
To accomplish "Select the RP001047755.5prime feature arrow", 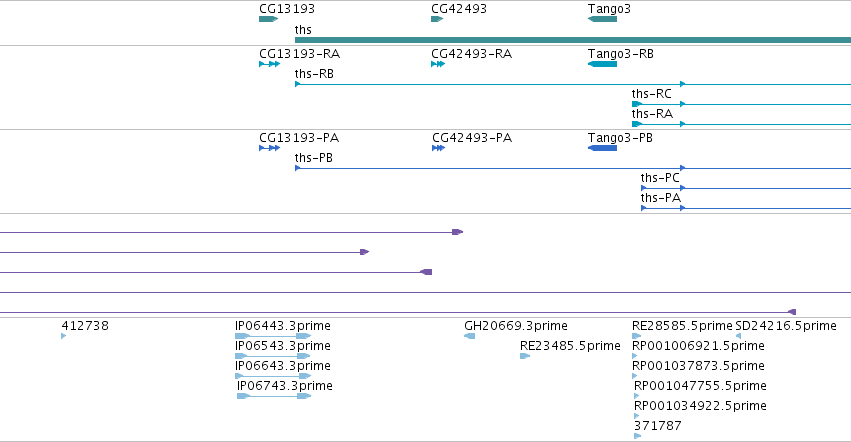I will [x=637, y=396].
